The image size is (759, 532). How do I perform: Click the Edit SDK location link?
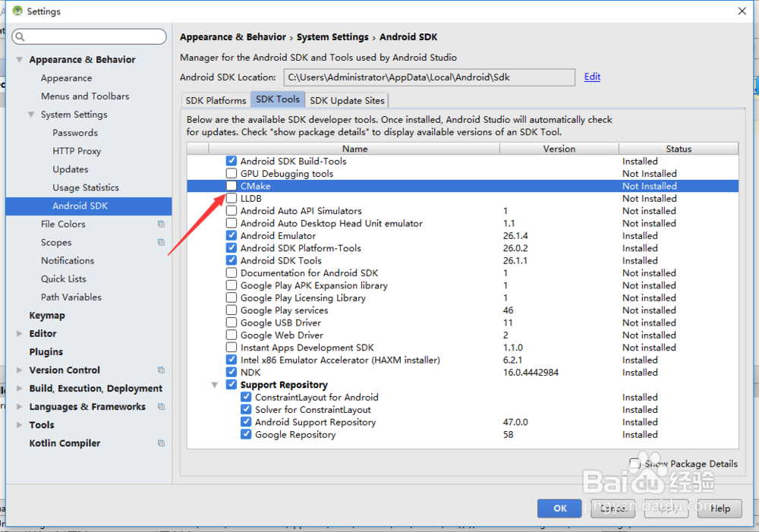[x=592, y=77]
